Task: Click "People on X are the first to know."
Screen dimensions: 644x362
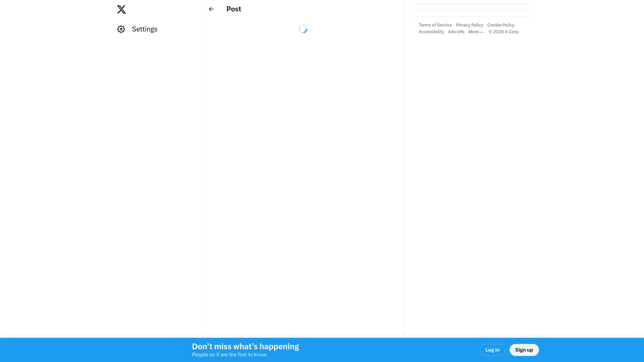Action: pos(229,355)
